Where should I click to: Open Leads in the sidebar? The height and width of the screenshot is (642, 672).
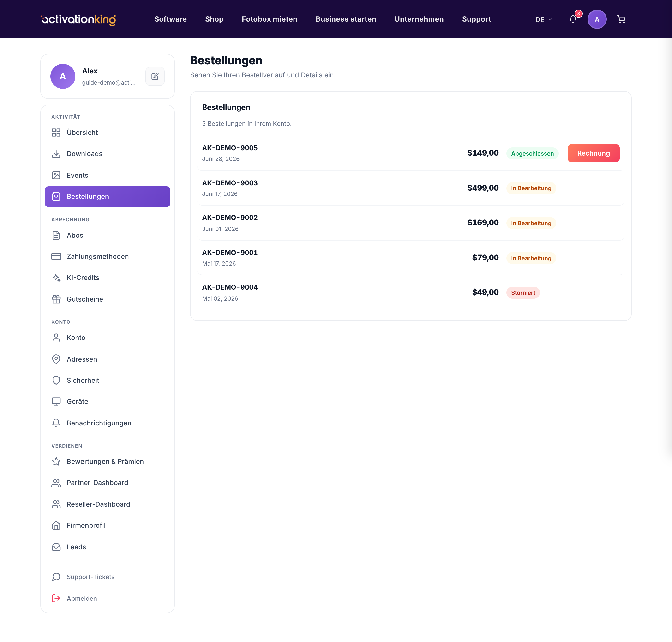pos(108,547)
